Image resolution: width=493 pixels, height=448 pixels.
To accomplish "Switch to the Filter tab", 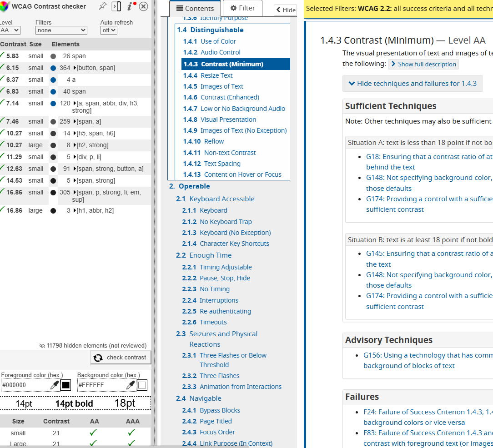I will pyautogui.click(x=242, y=8).
